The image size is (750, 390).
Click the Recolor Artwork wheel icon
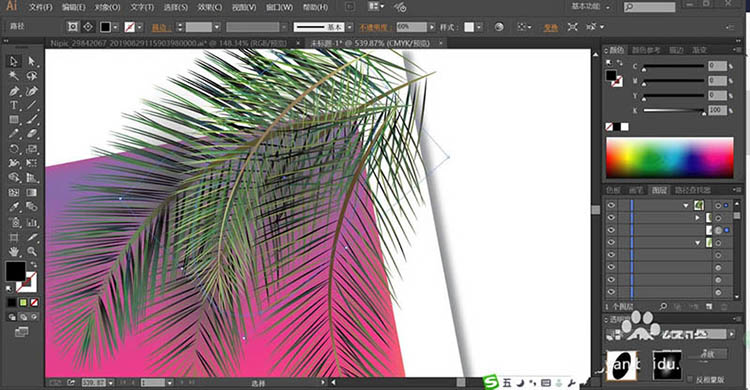(499, 27)
